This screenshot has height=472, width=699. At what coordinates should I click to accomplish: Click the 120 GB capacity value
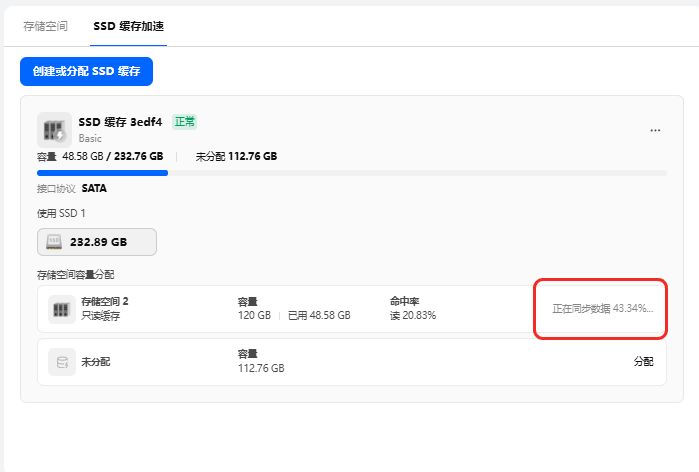click(x=255, y=316)
